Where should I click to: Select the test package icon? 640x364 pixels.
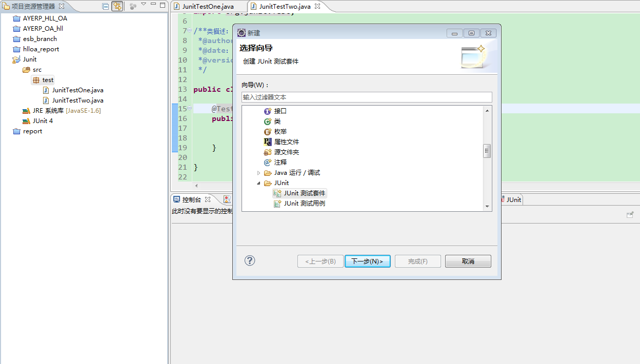pos(36,80)
